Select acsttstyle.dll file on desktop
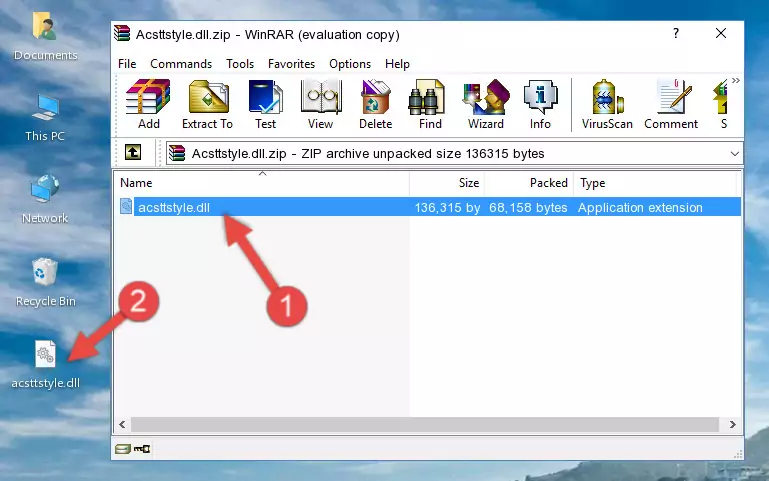 (45, 365)
